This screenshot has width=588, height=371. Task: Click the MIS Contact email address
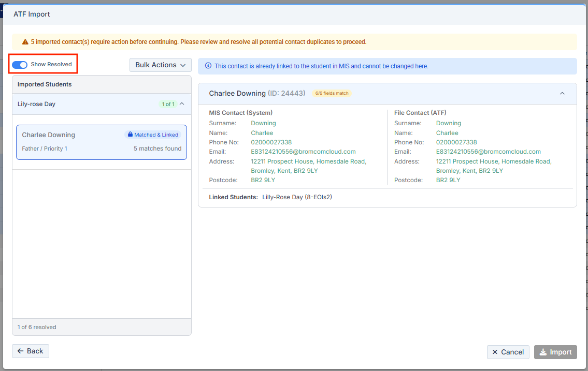tap(304, 152)
